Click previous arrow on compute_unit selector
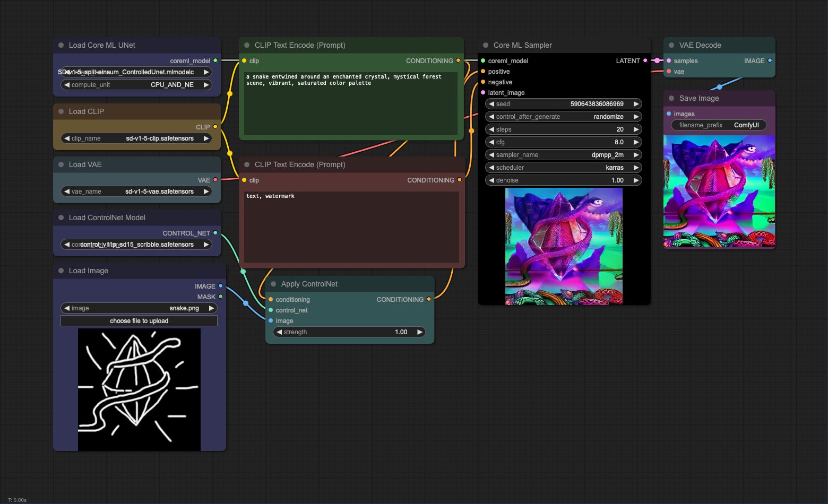The height and width of the screenshot is (504, 828). pyautogui.click(x=67, y=85)
